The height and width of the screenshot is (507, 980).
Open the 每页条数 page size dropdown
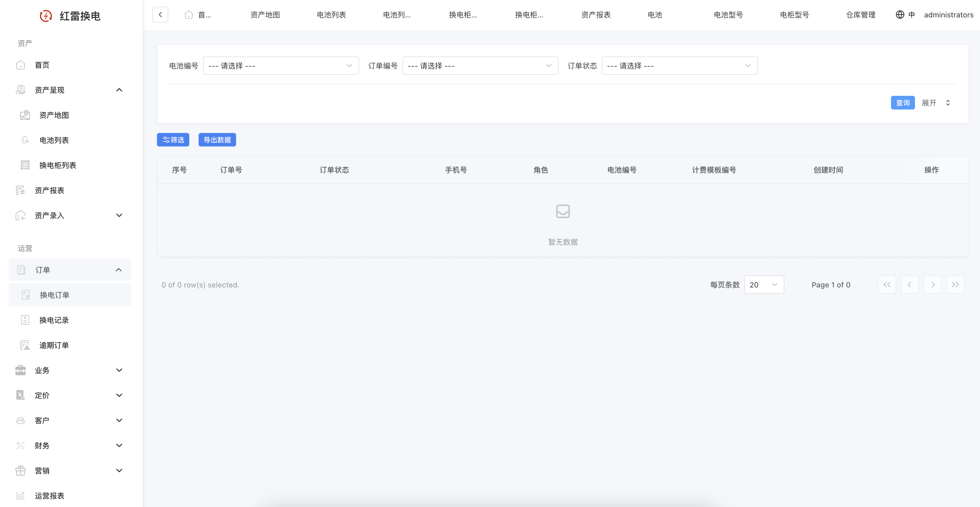click(x=764, y=285)
